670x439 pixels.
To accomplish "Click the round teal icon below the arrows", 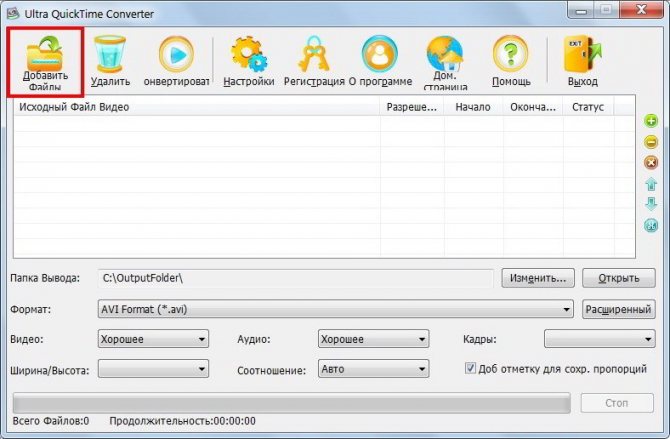I will pos(651,225).
